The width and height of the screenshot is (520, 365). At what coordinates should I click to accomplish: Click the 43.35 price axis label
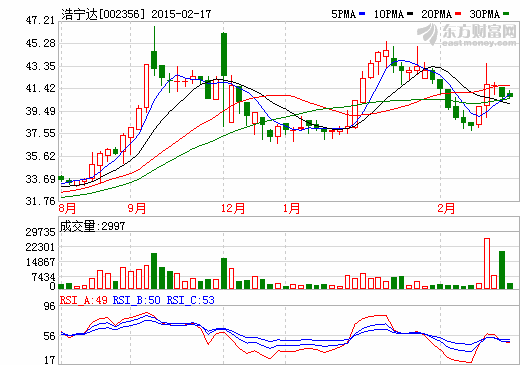pyautogui.click(x=40, y=66)
